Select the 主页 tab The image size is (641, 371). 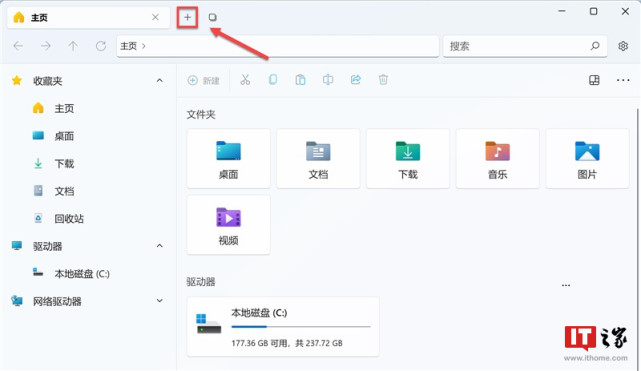click(x=88, y=18)
